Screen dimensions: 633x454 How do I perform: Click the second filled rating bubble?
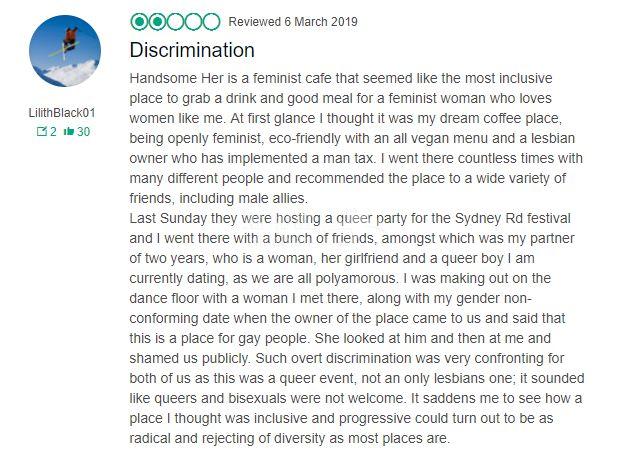pyautogui.click(x=157, y=22)
